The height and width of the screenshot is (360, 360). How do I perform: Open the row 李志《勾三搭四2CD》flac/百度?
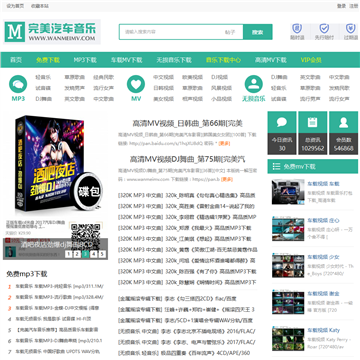coord(177,299)
